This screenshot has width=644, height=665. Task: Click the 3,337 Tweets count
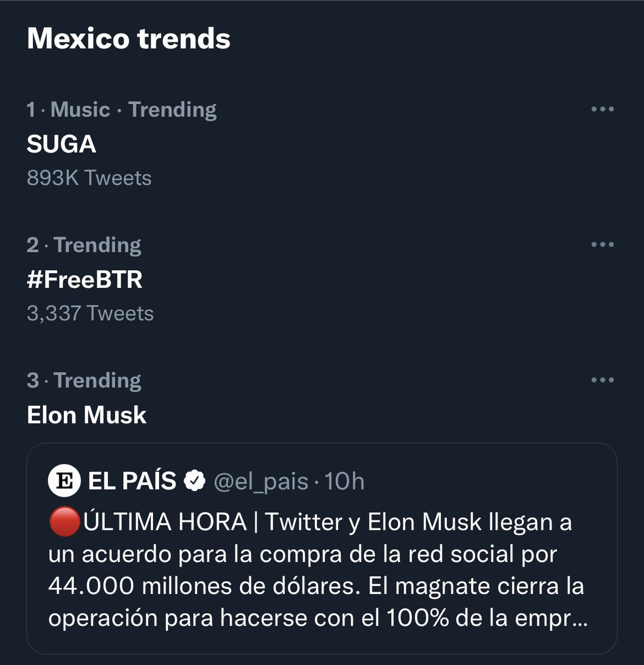(90, 313)
